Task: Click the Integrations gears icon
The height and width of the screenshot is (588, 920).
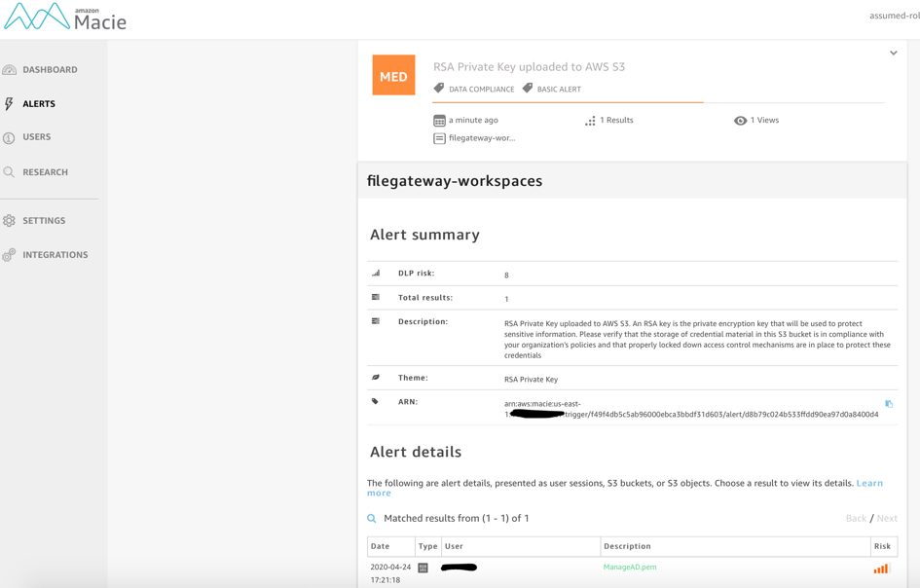Action: 9,255
